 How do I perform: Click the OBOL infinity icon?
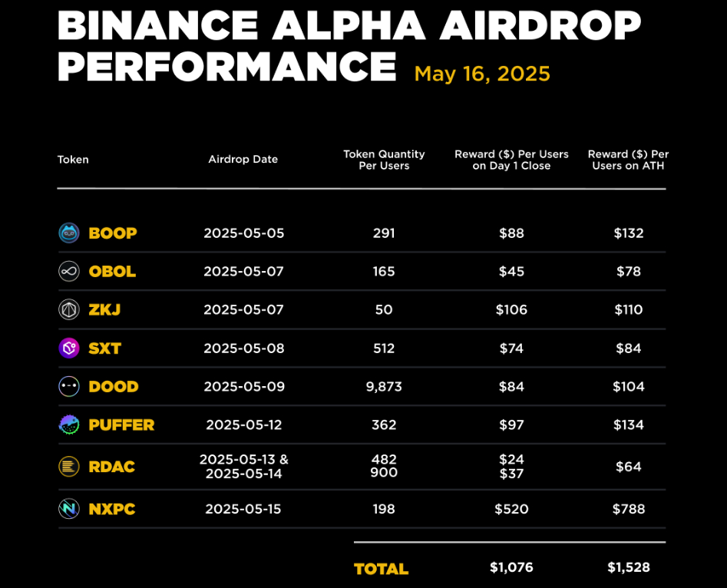pyautogui.click(x=69, y=272)
